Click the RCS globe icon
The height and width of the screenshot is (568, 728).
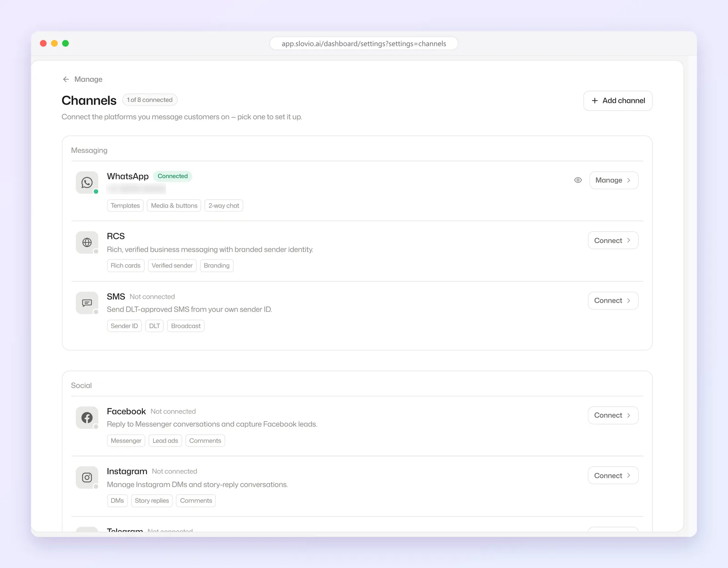coord(87,243)
